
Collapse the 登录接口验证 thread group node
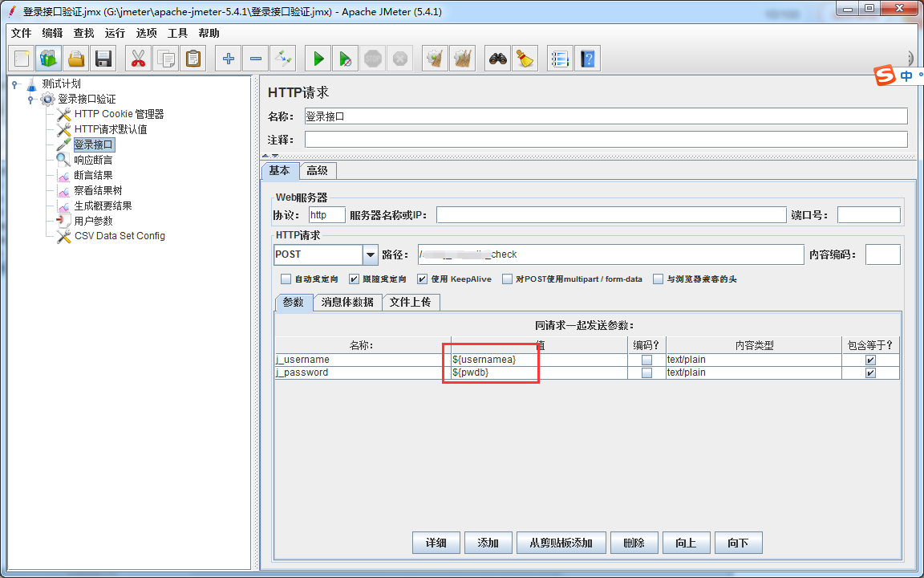[x=30, y=99]
